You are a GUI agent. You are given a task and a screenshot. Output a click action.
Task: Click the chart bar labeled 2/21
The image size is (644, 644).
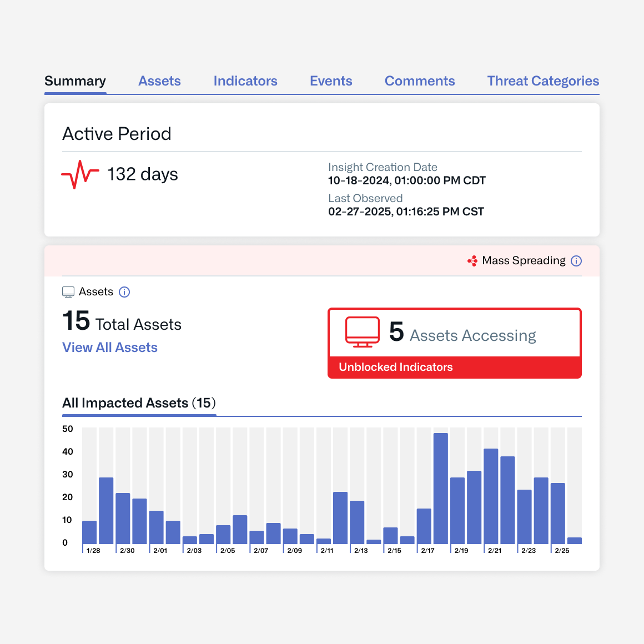pyautogui.click(x=491, y=496)
